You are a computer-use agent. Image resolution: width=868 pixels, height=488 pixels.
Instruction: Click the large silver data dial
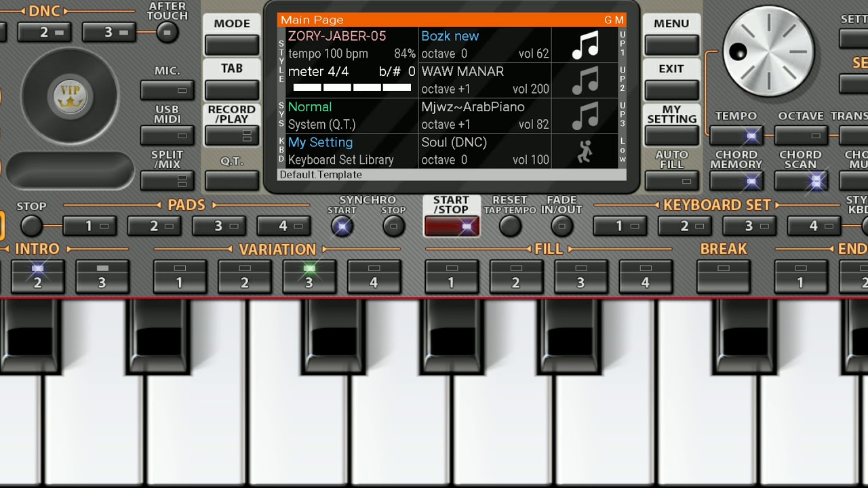[x=768, y=52]
